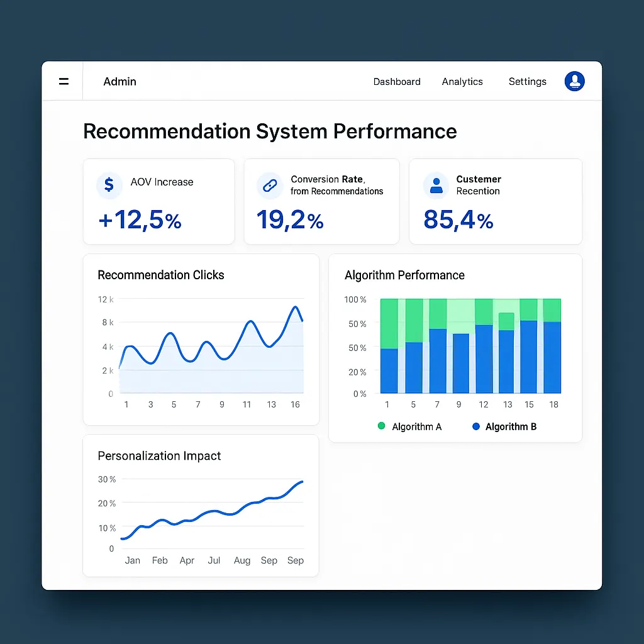
Task: Go to the Dashboard page
Action: point(397,82)
